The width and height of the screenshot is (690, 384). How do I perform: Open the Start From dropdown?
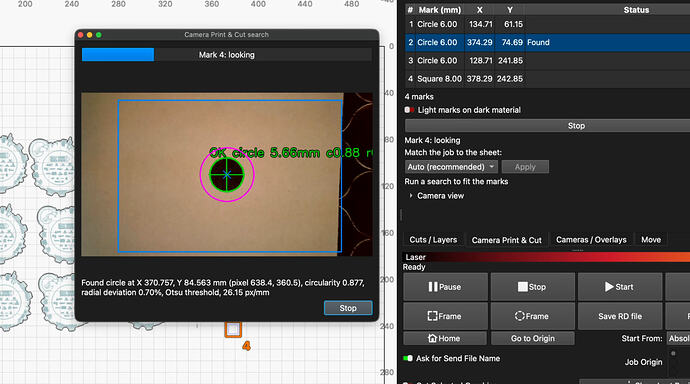678,338
